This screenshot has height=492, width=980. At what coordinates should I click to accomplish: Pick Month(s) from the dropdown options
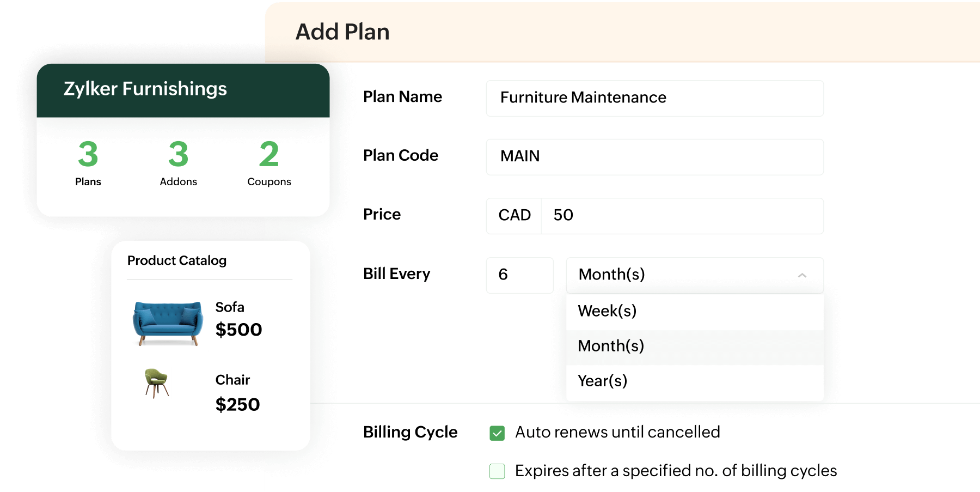610,346
